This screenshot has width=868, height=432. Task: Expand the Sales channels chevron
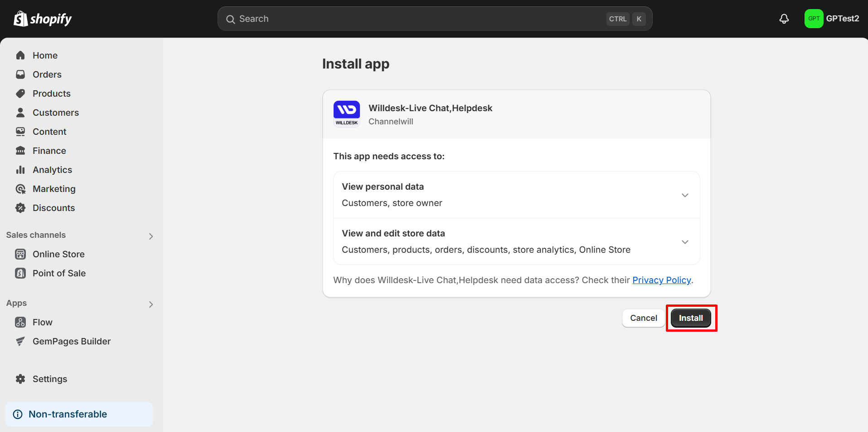pos(151,236)
